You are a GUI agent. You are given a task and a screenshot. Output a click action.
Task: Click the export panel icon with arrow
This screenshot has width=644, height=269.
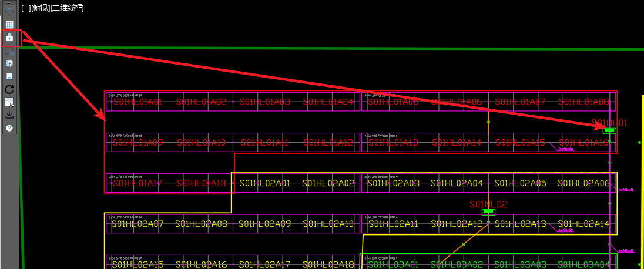tap(9, 102)
